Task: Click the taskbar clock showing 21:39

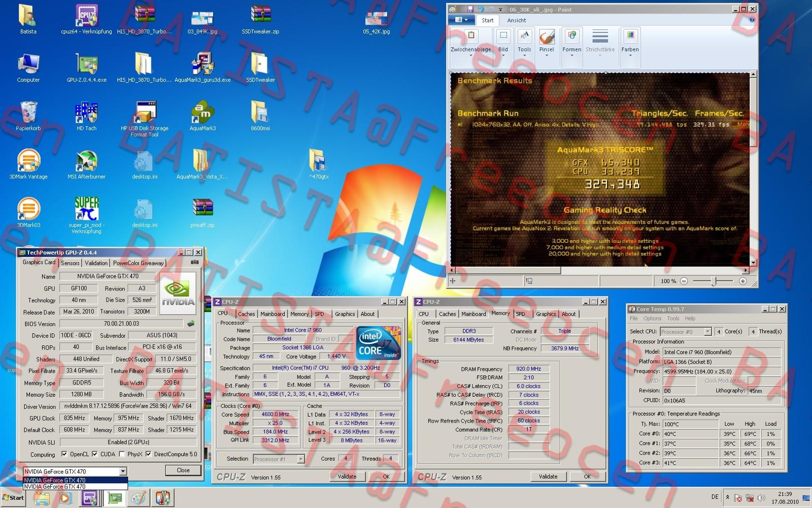Action: 785,497
